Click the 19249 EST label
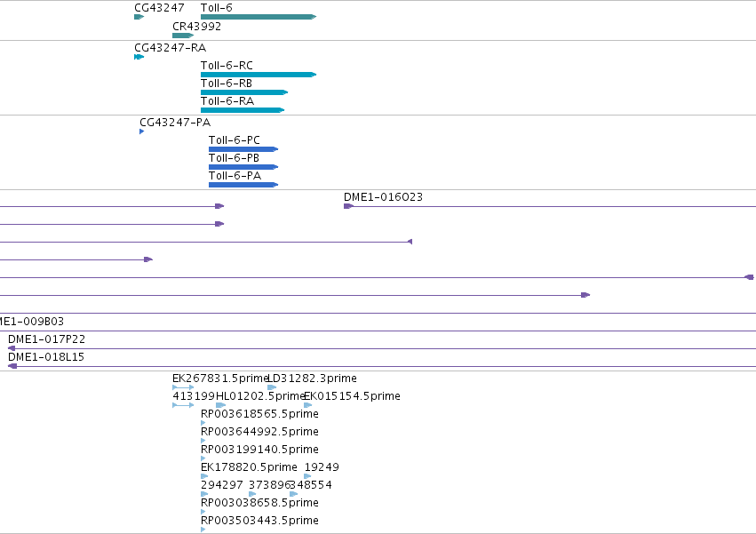Screen dimensions: 756x534 (x=322, y=467)
